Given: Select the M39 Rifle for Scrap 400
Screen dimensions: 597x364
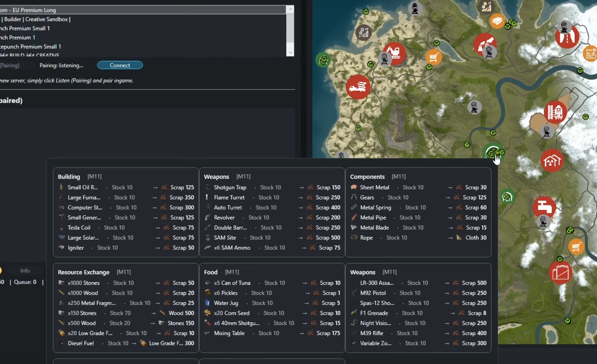Looking at the screenshot, I should (418, 333).
